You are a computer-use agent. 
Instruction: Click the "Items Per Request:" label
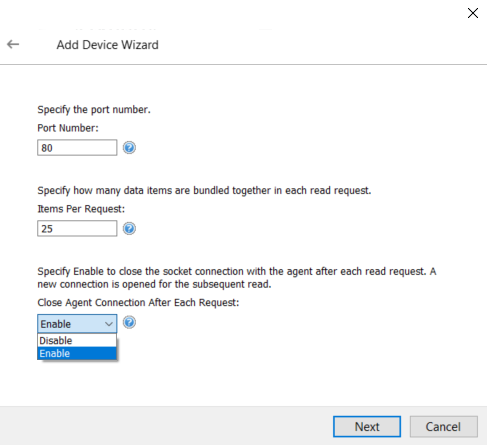[81, 209]
